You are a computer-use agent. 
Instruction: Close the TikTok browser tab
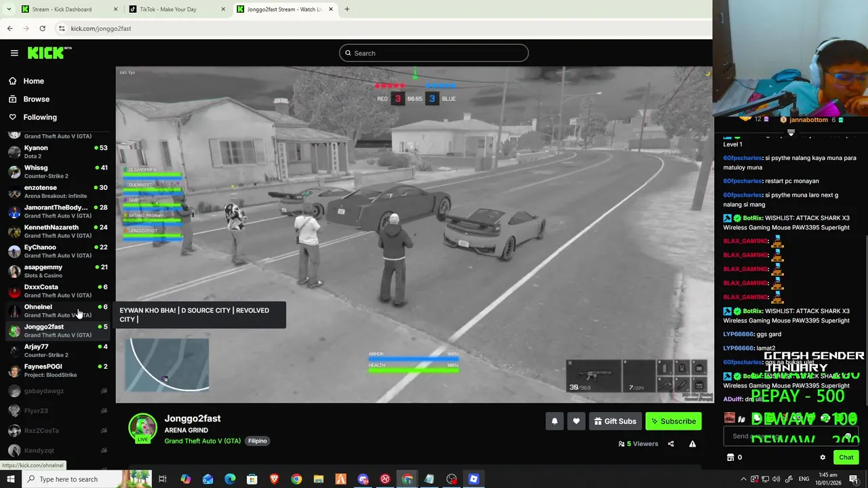(223, 9)
